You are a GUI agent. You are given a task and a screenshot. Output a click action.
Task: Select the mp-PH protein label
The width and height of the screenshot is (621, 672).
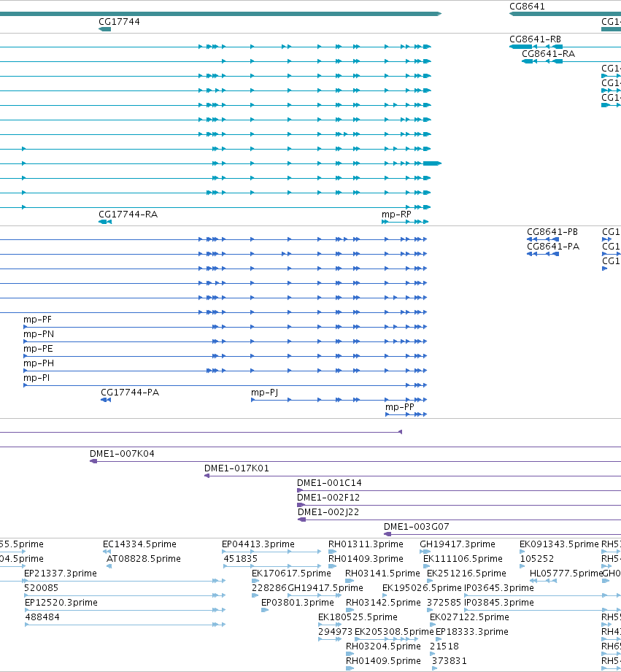[39, 363]
